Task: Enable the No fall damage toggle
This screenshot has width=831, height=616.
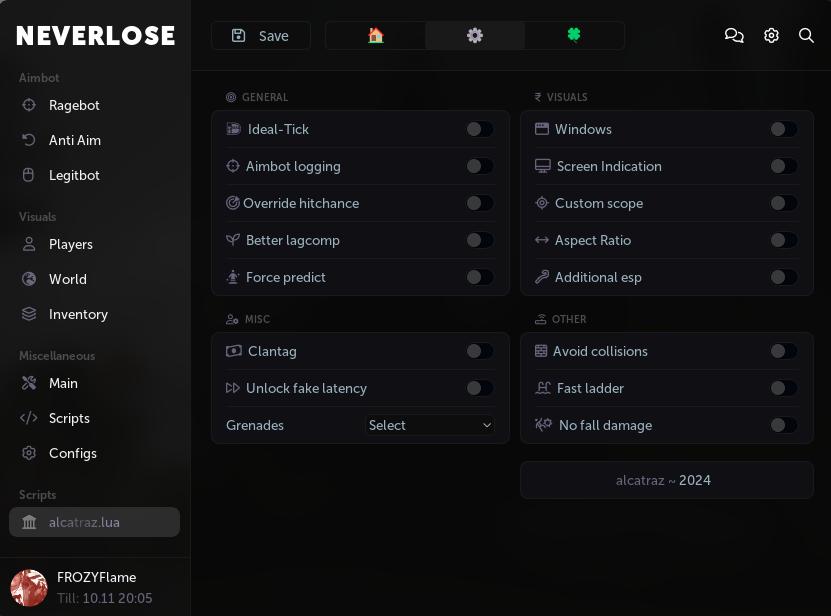Action: coord(784,425)
